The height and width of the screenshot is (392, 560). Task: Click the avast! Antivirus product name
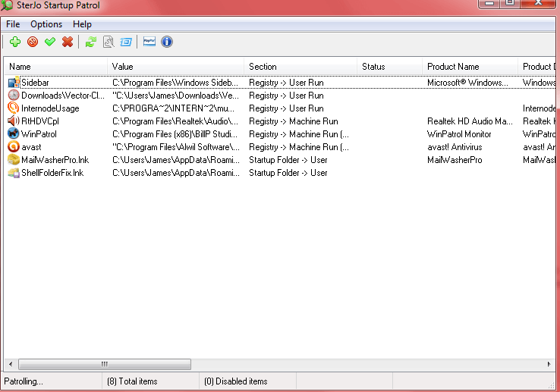pyautogui.click(x=455, y=147)
